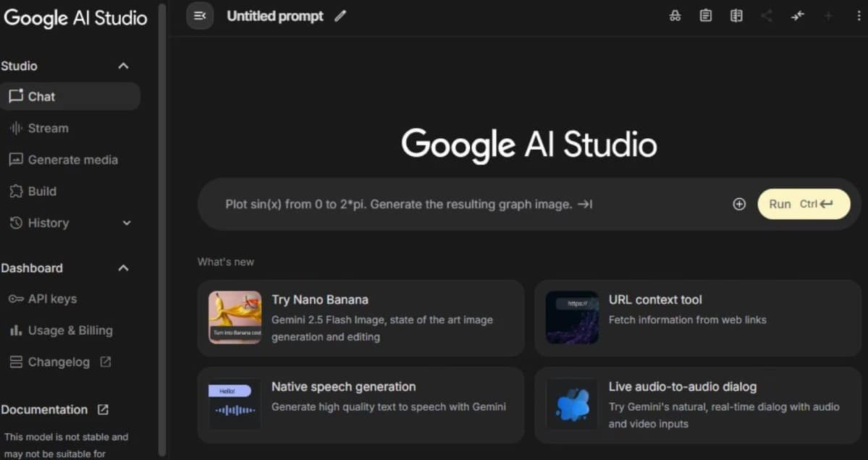Screen dimensions: 868x460
Task: Collapse the Dashboard section
Action: tap(123, 268)
